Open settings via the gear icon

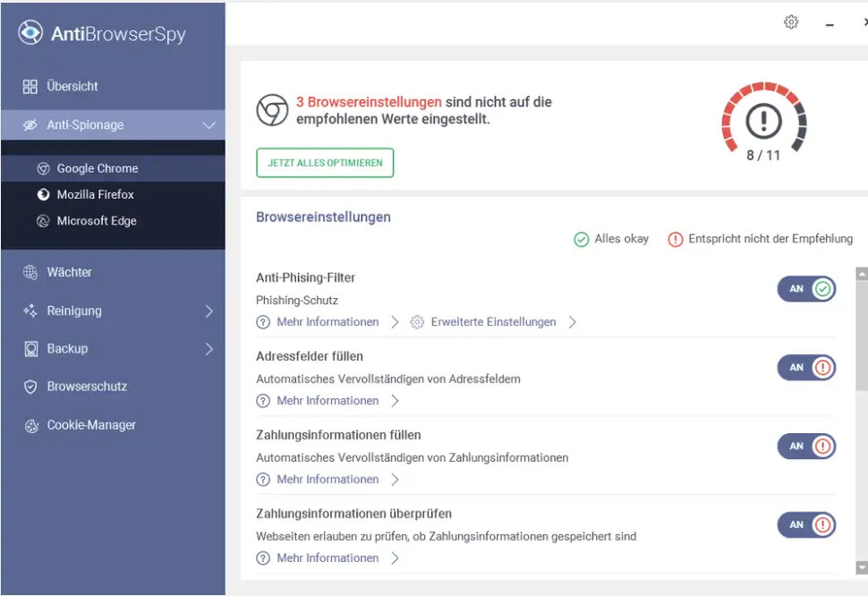(790, 22)
